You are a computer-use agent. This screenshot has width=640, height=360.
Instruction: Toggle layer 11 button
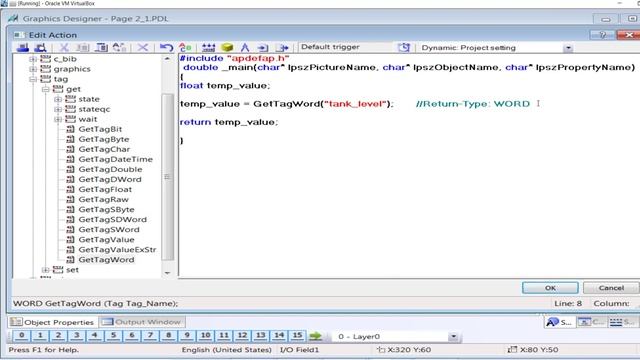224,336
